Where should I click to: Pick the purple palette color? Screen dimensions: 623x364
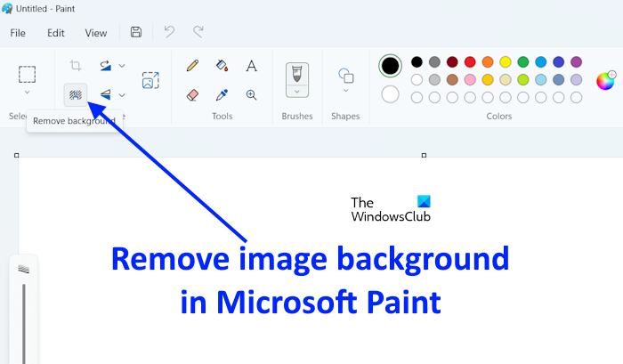576,62
